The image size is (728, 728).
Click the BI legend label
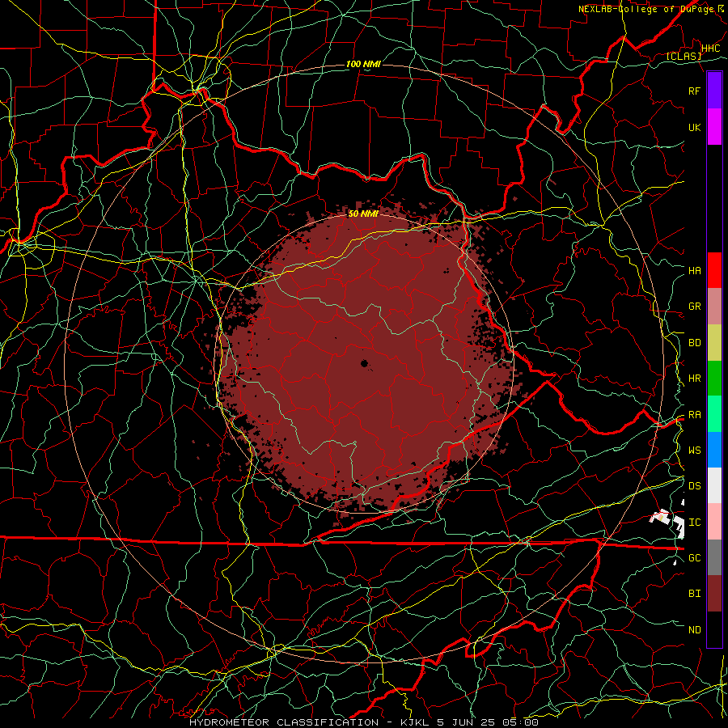pyautogui.click(x=694, y=594)
